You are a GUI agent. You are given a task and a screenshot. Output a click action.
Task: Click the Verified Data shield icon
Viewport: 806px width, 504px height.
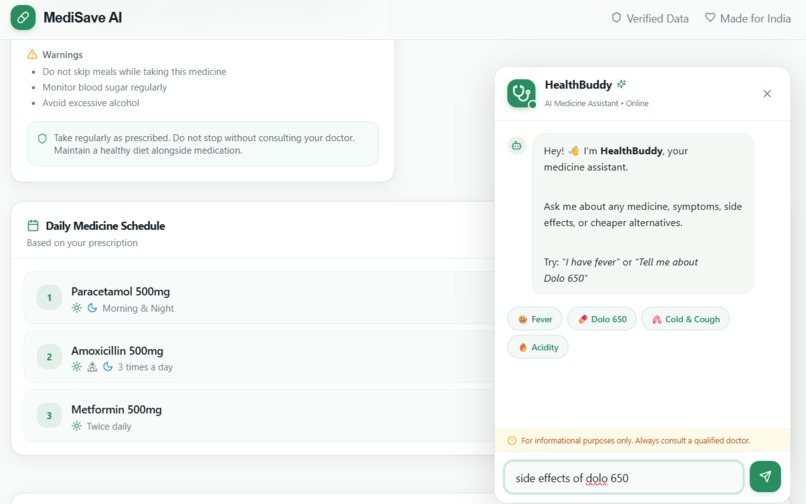point(616,18)
